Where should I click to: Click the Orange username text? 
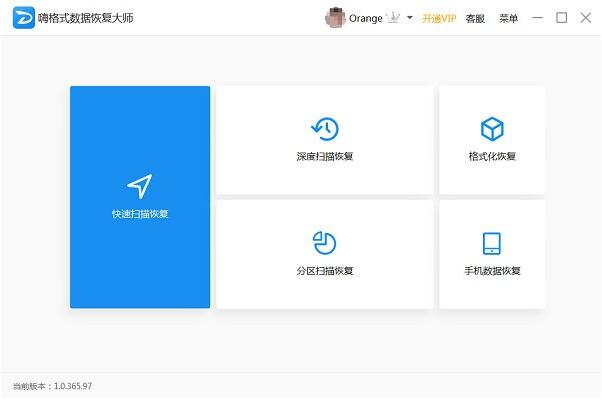click(366, 18)
